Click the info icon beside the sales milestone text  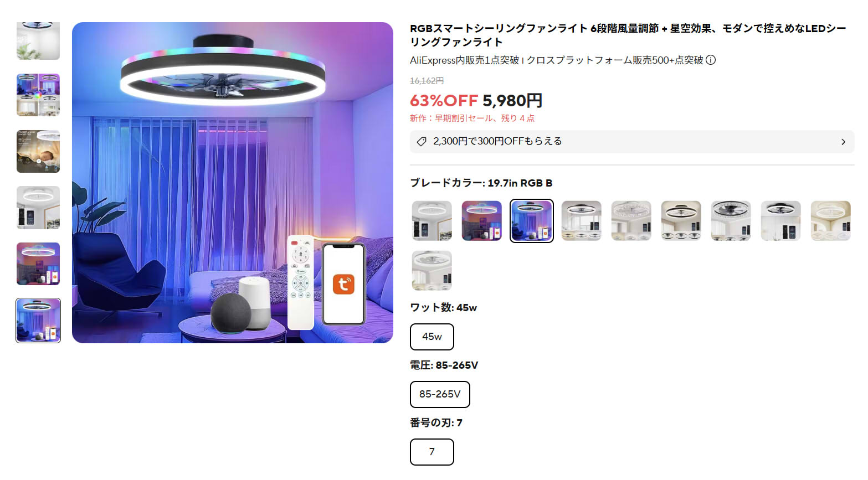[711, 60]
